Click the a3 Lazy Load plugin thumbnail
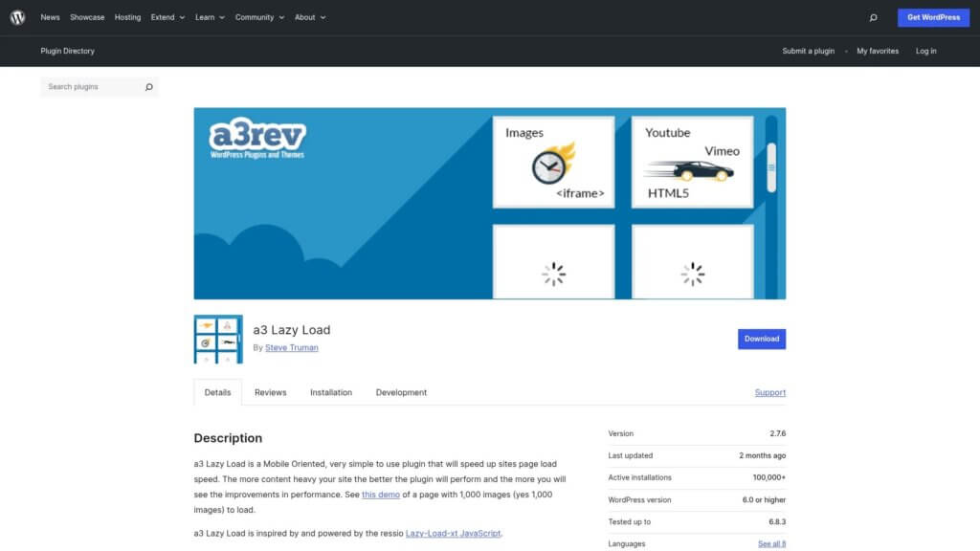980x551 pixels. pyautogui.click(x=217, y=339)
